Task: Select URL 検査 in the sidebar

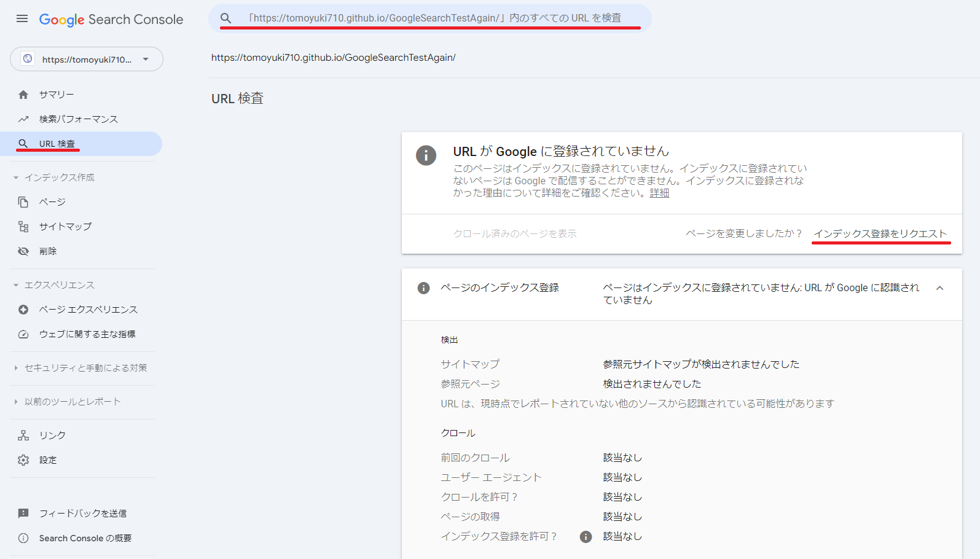Action: tap(81, 144)
